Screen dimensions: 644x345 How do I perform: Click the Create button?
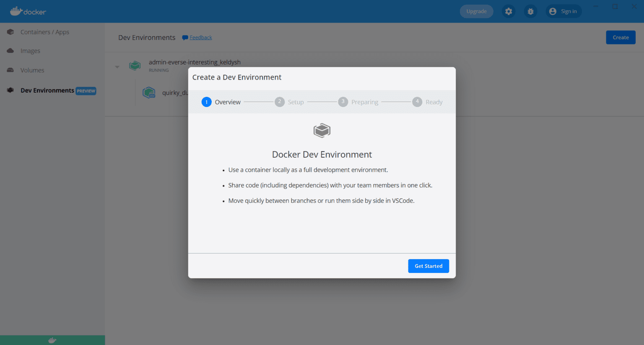(621, 37)
